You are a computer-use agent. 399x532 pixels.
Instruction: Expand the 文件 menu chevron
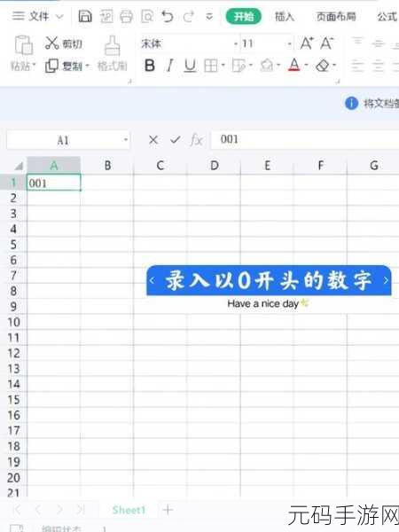tap(59, 16)
